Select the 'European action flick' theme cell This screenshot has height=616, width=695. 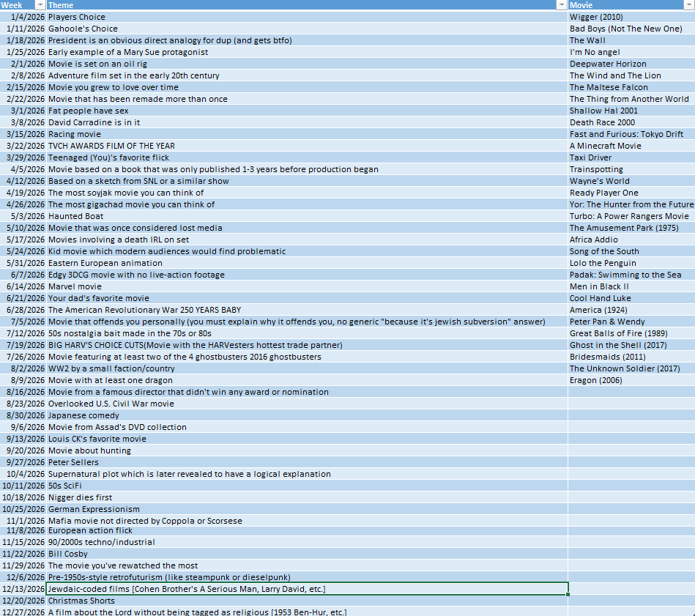tap(307, 531)
